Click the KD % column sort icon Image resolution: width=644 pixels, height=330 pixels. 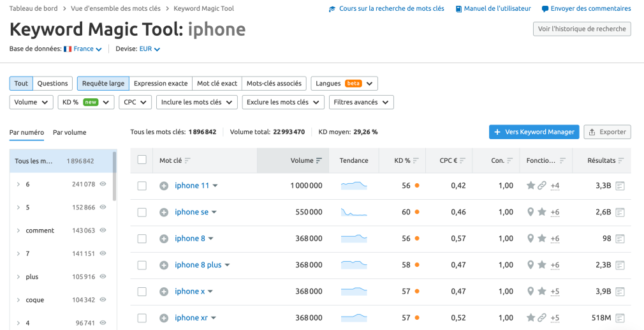416,161
